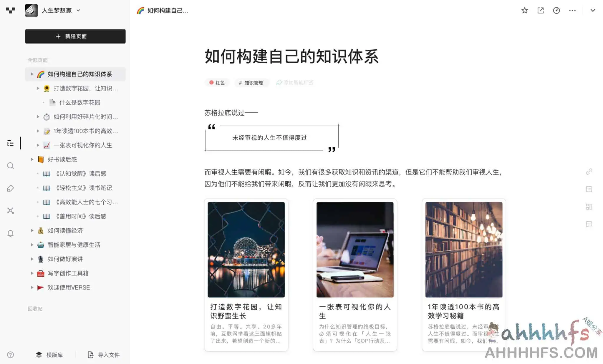
Task: Open the 模版库 template library
Action: [49, 355]
